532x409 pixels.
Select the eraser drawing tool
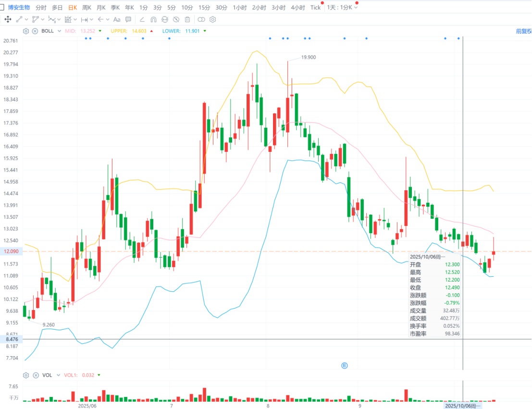click(x=142, y=19)
